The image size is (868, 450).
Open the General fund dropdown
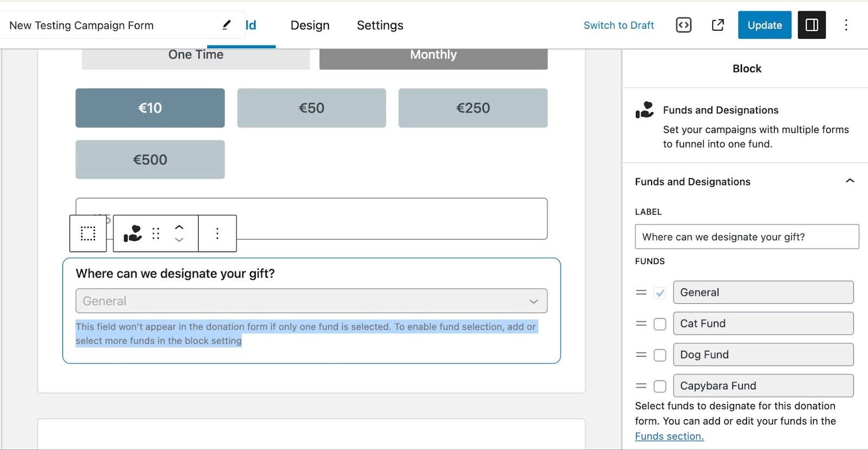point(311,301)
